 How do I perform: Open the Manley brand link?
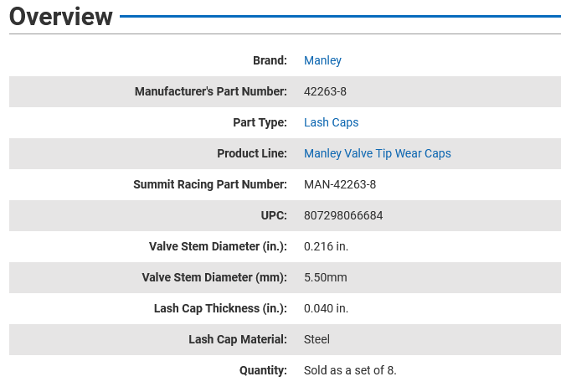pos(322,60)
